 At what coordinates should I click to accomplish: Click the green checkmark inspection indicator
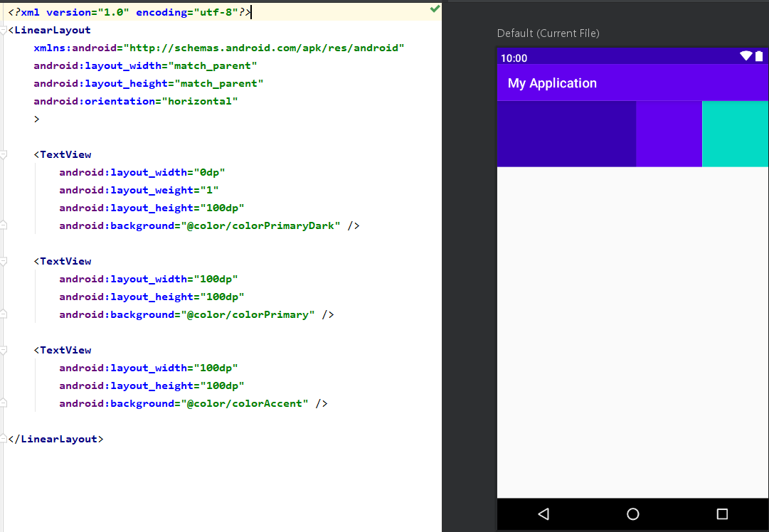click(435, 9)
